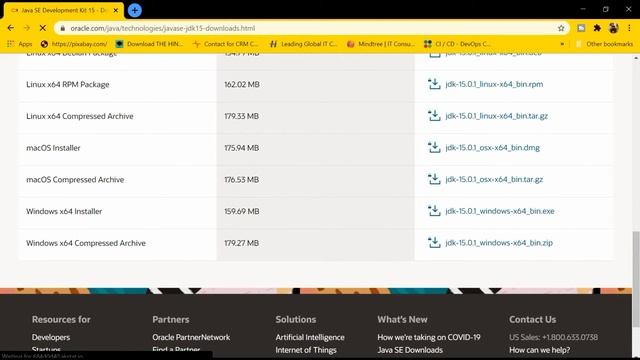Open the Java SE Downloads footer link

[x=410, y=350]
